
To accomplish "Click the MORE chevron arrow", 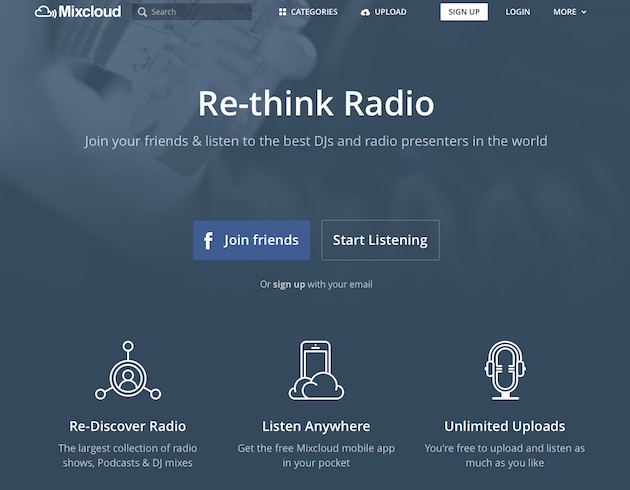I will pyautogui.click(x=584, y=12).
